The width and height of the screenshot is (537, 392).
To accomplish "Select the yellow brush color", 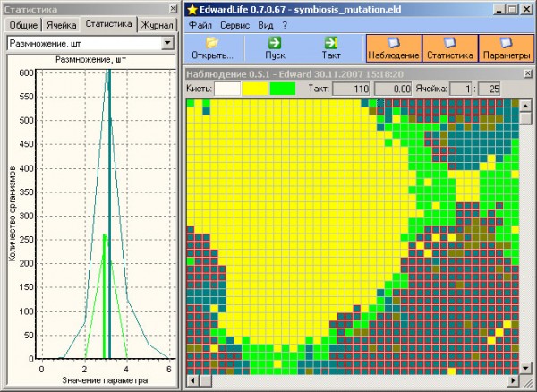I will [x=255, y=89].
